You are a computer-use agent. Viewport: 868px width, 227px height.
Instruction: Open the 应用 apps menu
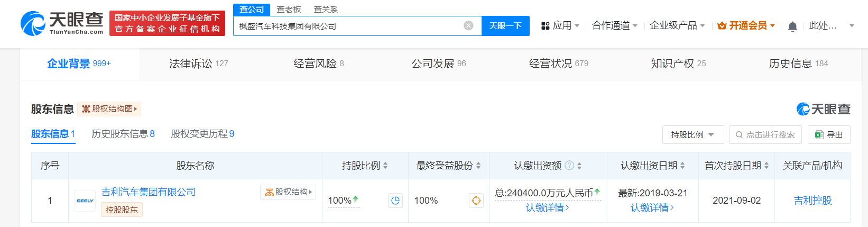[x=560, y=25]
